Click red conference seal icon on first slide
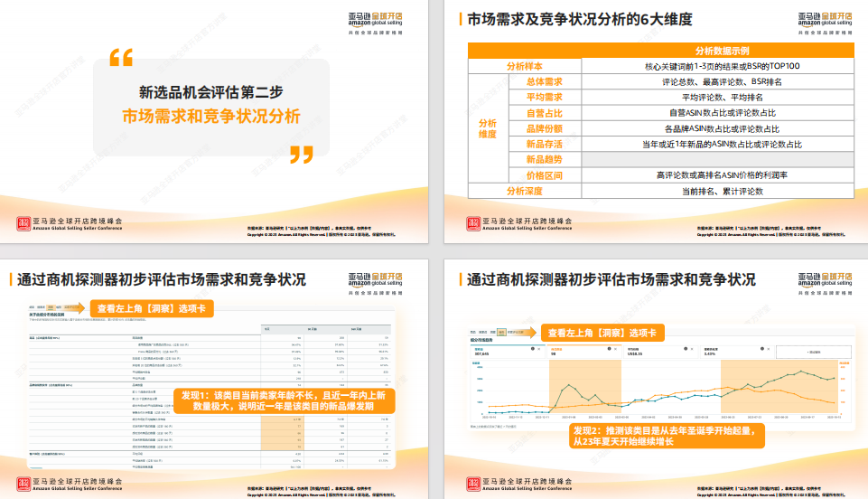 pos(23,224)
